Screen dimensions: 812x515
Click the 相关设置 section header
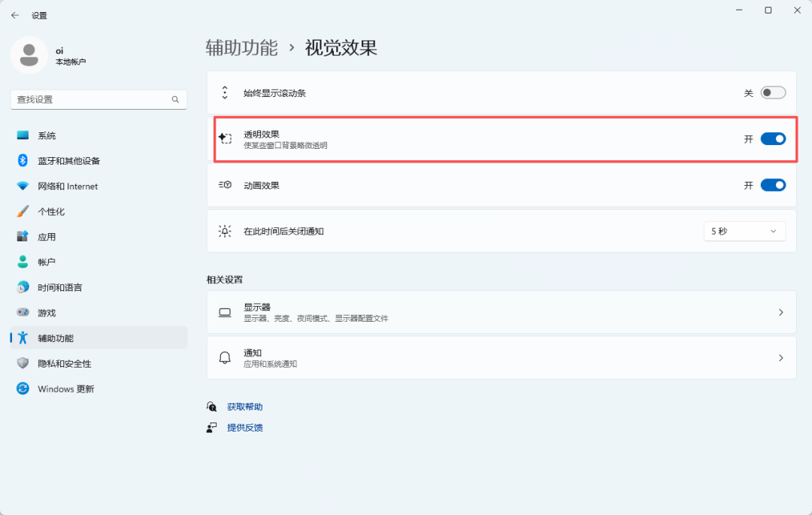(x=225, y=280)
